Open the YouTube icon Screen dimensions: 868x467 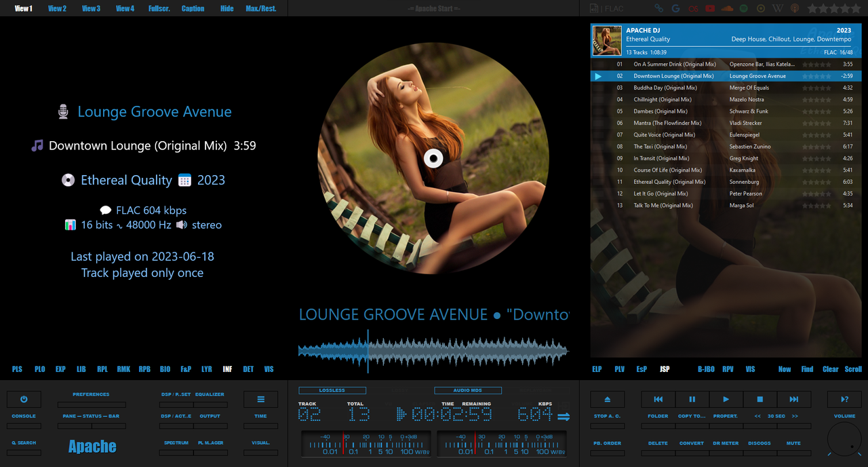coord(710,8)
